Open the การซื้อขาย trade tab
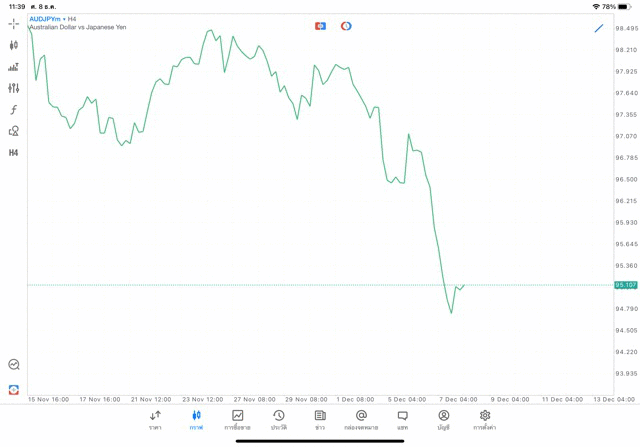Image resolution: width=640 pixels, height=447 pixels. [237, 420]
